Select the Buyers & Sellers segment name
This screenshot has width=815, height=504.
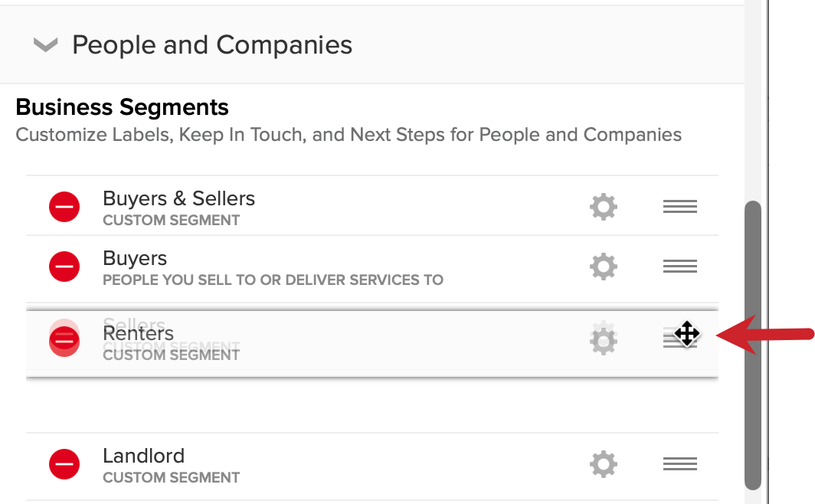point(178,199)
